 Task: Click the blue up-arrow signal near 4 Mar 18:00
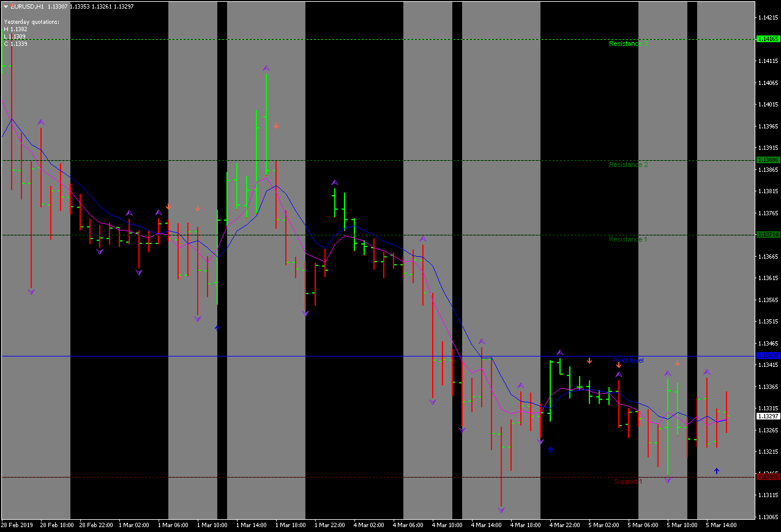[x=550, y=449]
